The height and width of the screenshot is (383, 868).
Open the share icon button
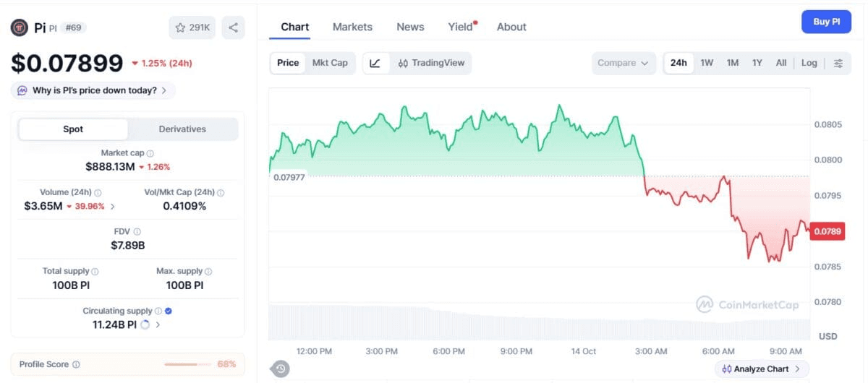click(233, 27)
